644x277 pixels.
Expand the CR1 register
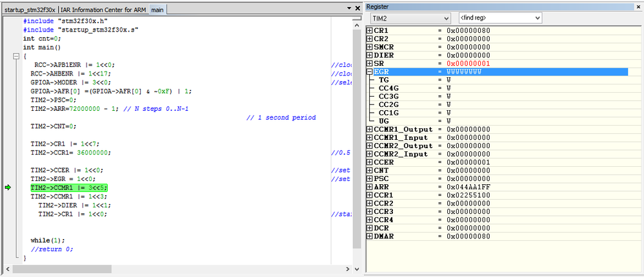[x=370, y=31]
